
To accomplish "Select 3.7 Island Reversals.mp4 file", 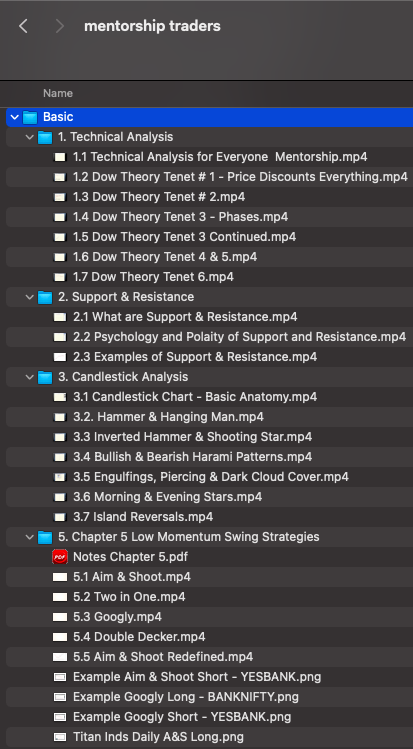I will [209, 517].
